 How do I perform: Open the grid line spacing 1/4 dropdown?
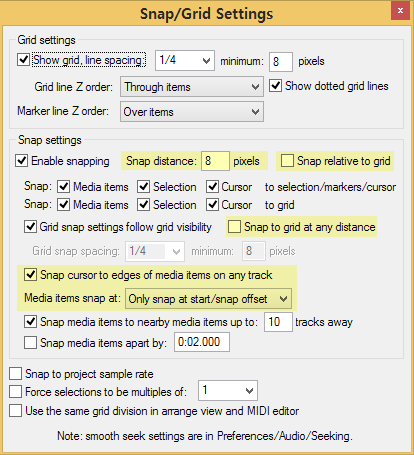pyautogui.click(x=185, y=60)
